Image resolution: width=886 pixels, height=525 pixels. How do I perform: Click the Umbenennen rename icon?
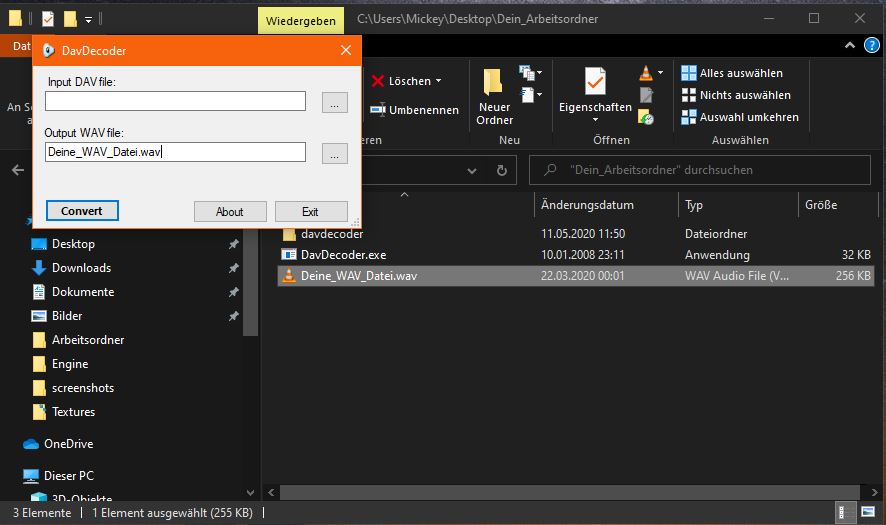click(378, 110)
